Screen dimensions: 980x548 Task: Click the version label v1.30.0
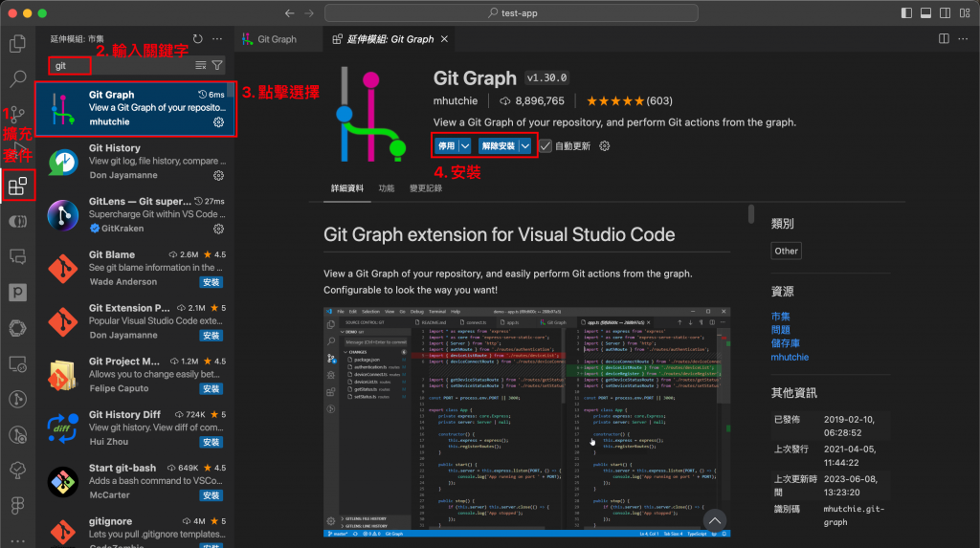(546, 78)
